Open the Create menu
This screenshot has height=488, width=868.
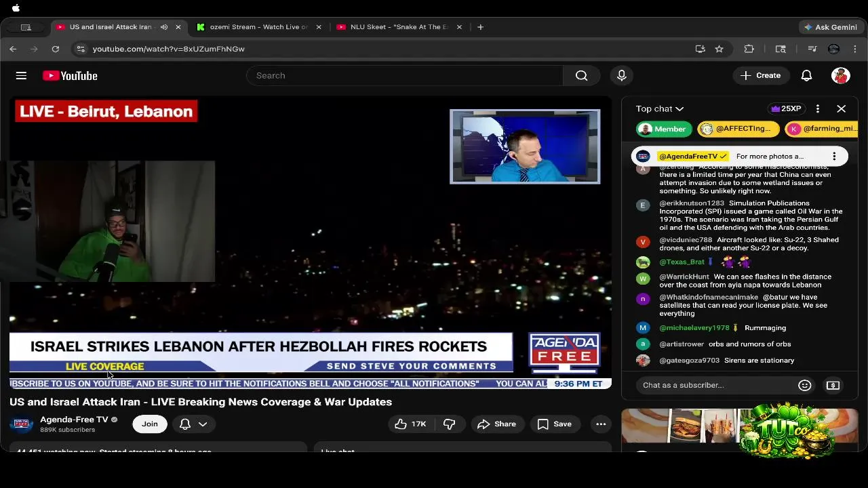(x=761, y=75)
